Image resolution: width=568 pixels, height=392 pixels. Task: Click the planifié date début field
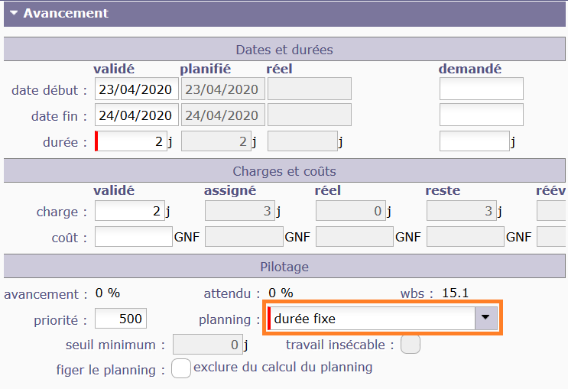click(222, 89)
